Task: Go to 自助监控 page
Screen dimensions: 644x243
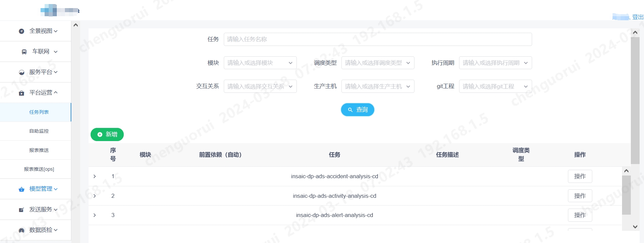Action: click(35, 131)
